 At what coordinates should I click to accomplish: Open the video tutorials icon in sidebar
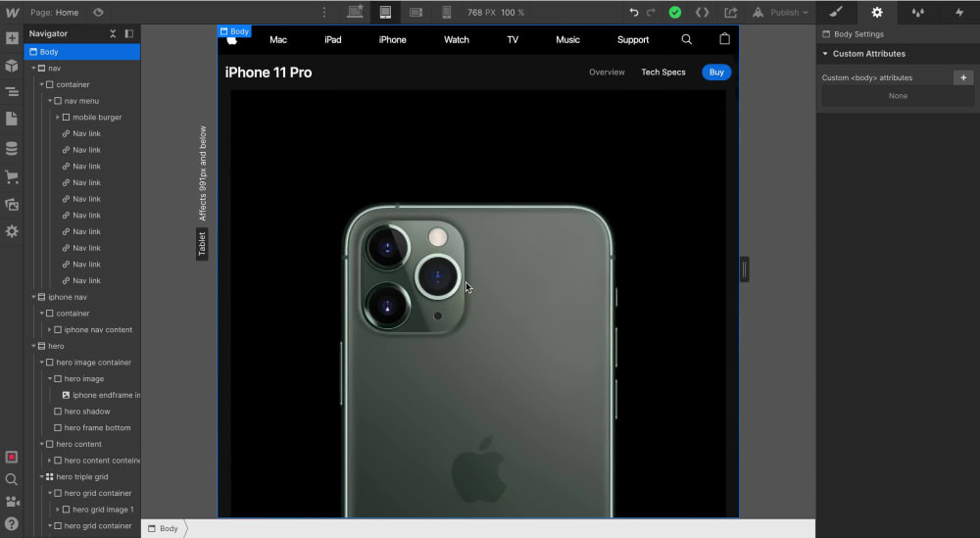pos(12,501)
